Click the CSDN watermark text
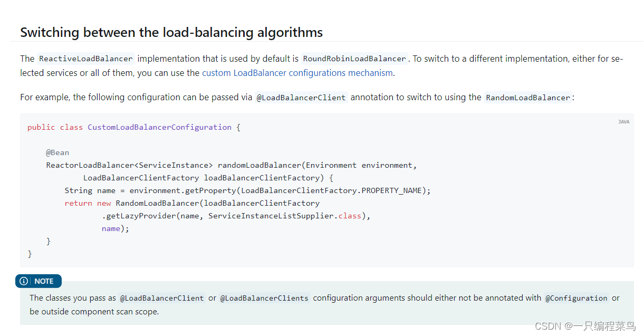The image size is (644, 336). tap(549, 327)
